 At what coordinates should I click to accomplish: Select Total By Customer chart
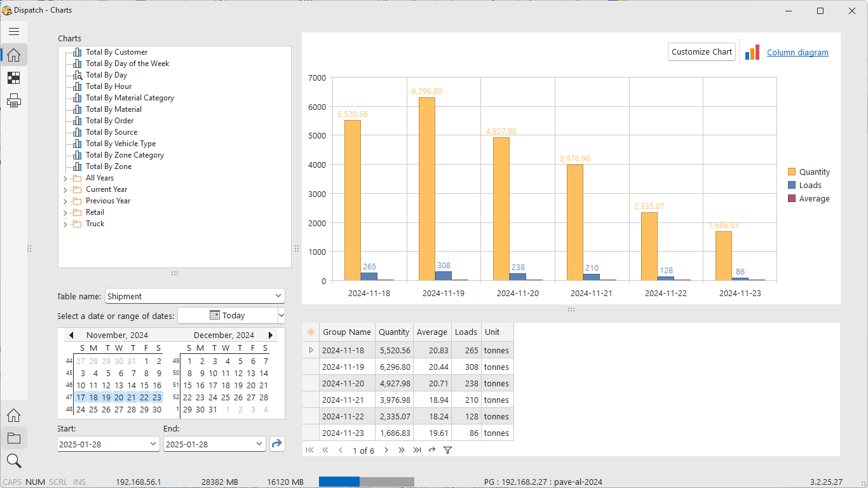[116, 52]
